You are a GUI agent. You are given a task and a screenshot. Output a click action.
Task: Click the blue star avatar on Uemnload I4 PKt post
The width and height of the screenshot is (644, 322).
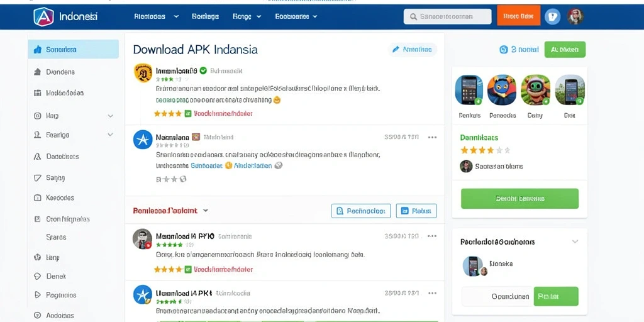pyautogui.click(x=143, y=294)
